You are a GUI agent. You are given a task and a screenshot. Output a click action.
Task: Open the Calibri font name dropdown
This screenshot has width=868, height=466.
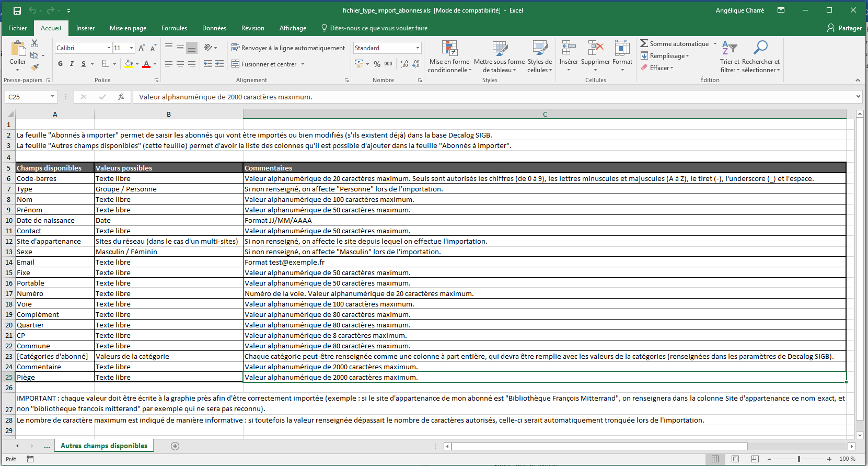[109, 48]
